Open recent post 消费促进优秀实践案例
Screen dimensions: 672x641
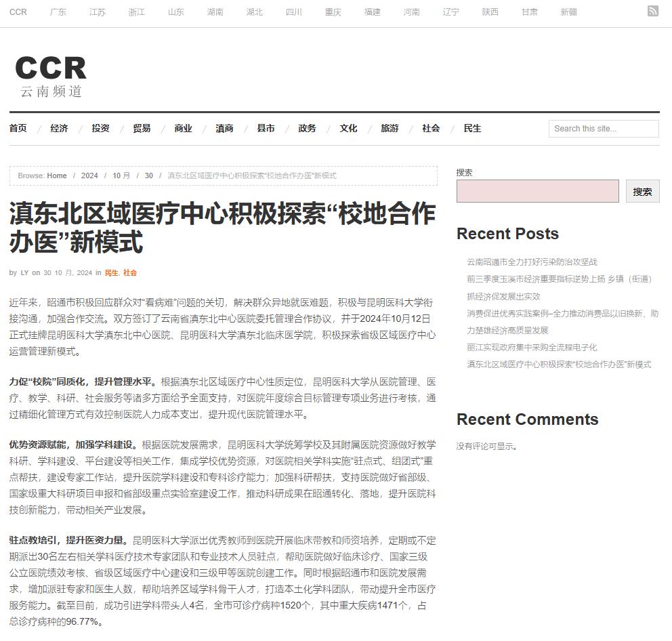coord(563,322)
